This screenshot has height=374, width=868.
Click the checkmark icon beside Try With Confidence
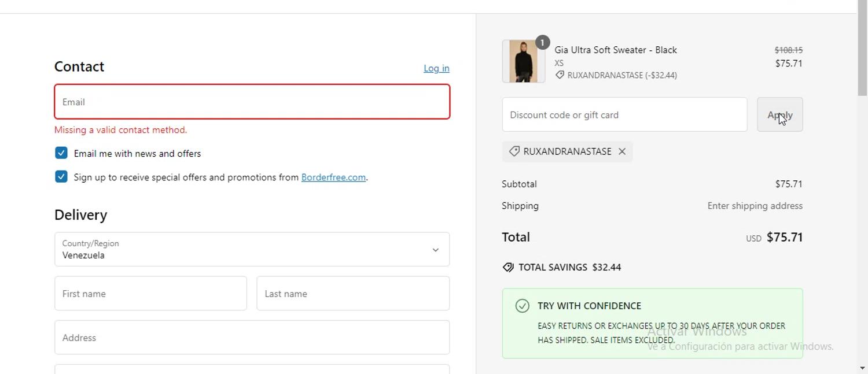coord(522,306)
